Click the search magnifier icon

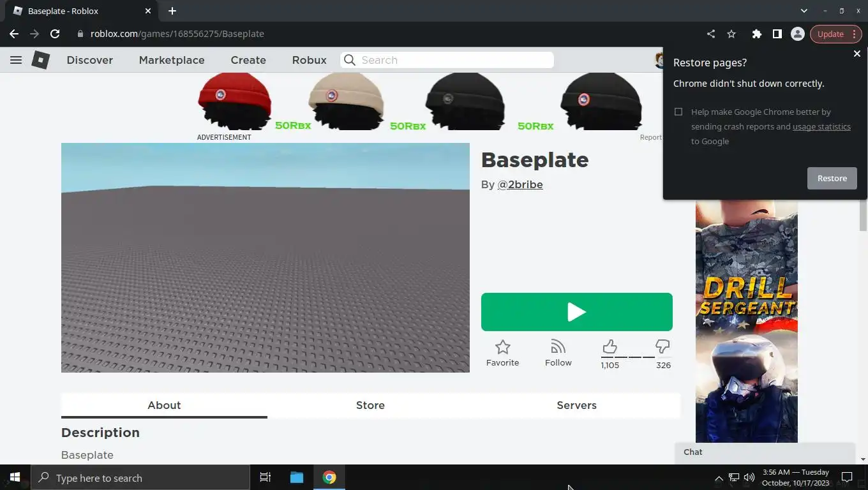pyautogui.click(x=349, y=60)
